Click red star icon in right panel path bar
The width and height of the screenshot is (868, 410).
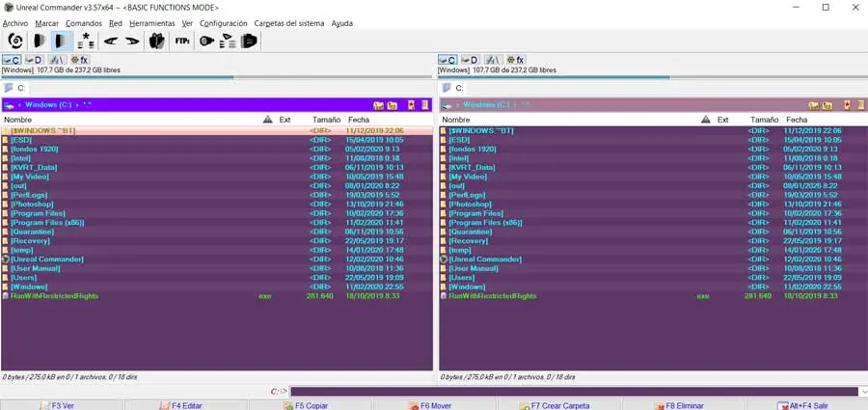tap(847, 105)
